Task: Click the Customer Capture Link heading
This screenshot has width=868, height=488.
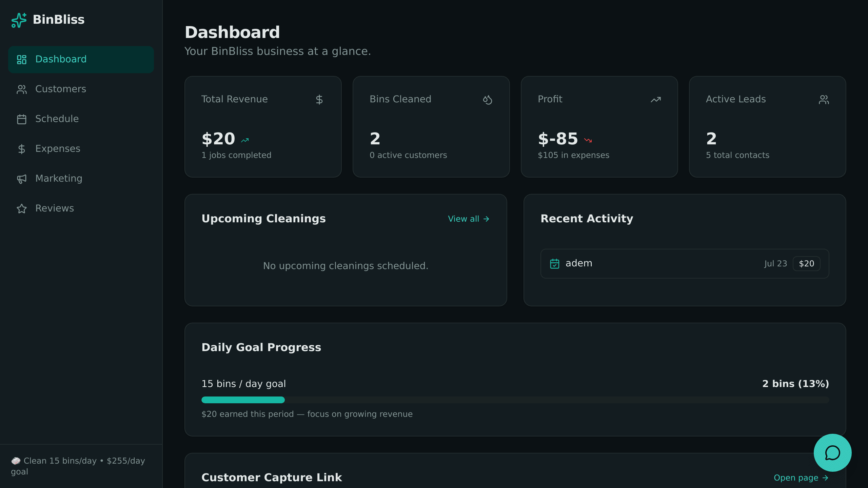Action: pyautogui.click(x=272, y=477)
